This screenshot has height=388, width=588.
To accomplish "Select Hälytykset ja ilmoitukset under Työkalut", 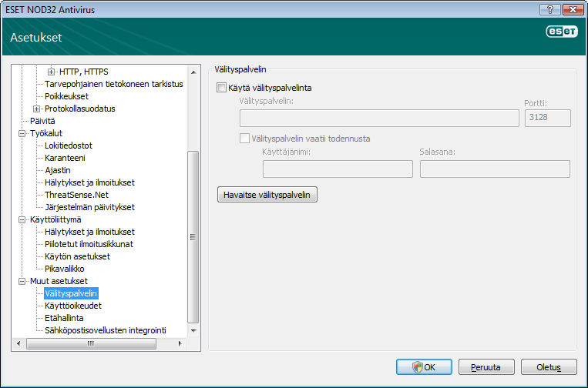I will point(89,182).
